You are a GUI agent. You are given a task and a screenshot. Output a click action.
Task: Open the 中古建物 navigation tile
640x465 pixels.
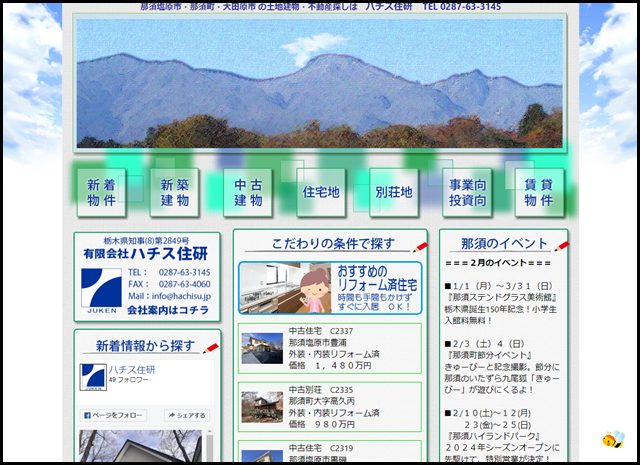click(x=248, y=192)
